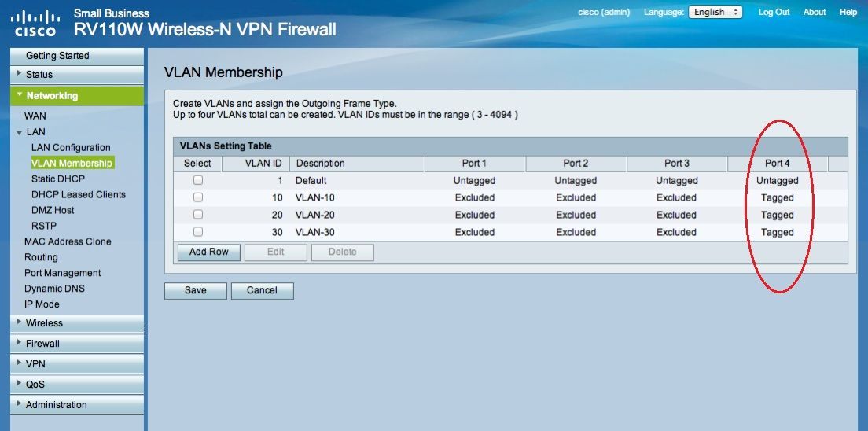Expand the Firewall section

tap(76, 344)
